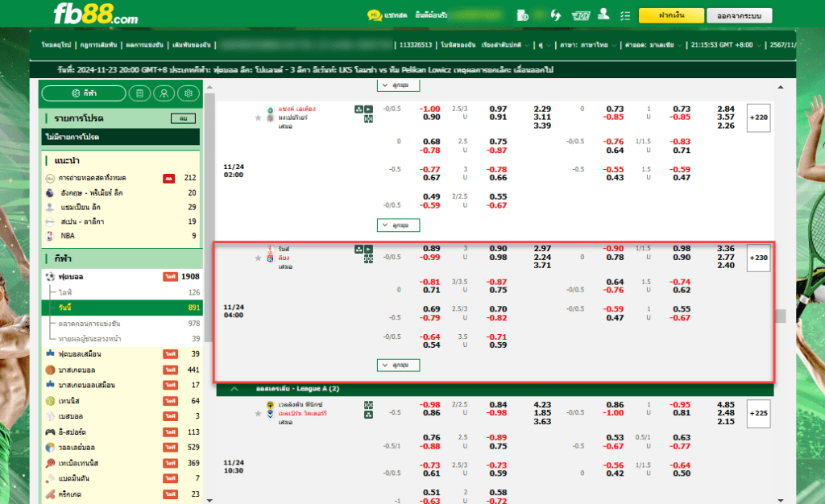The height and width of the screenshot is (504, 825).
Task: Open the sort order เรียงลำดับปกติ dropdown
Action: [504, 45]
